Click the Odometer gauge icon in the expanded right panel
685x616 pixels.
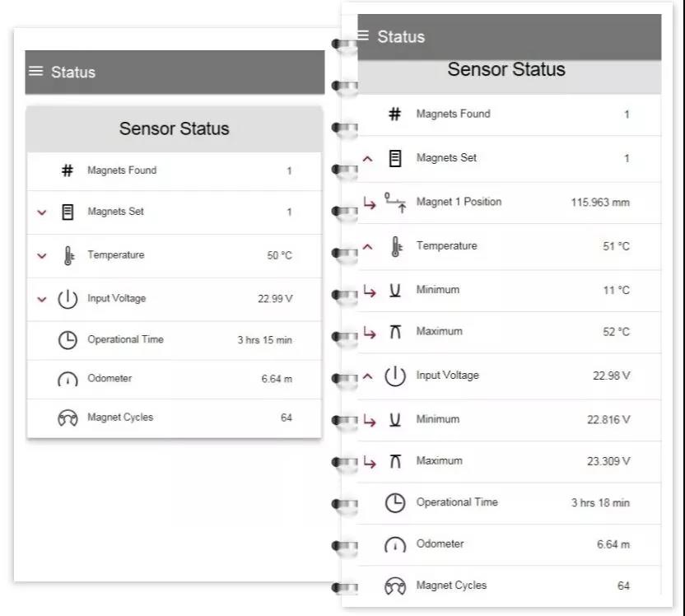coord(395,544)
